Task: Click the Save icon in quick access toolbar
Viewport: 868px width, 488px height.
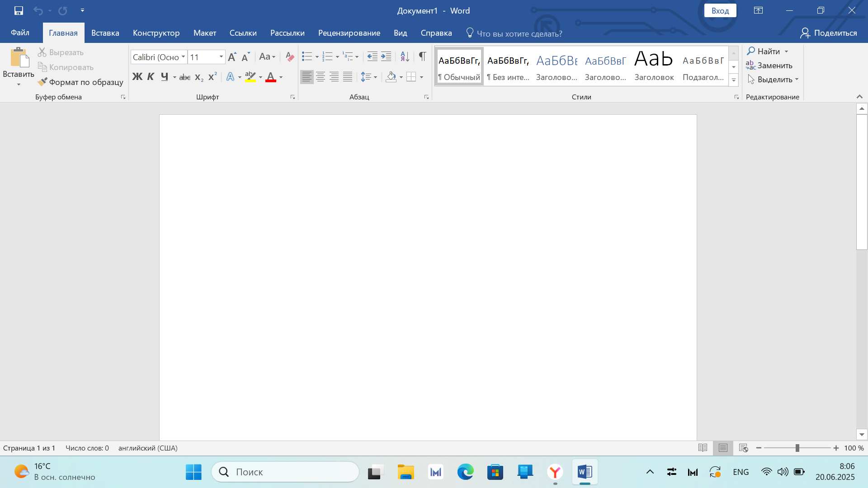Action: point(19,10)
